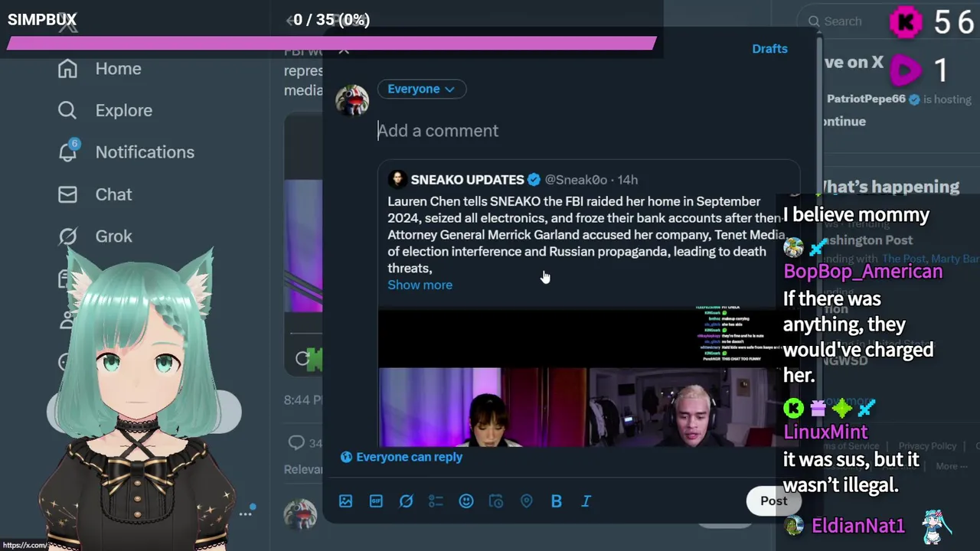Open the Grok icon
This screenshot has width=980, height=551.
67,236
